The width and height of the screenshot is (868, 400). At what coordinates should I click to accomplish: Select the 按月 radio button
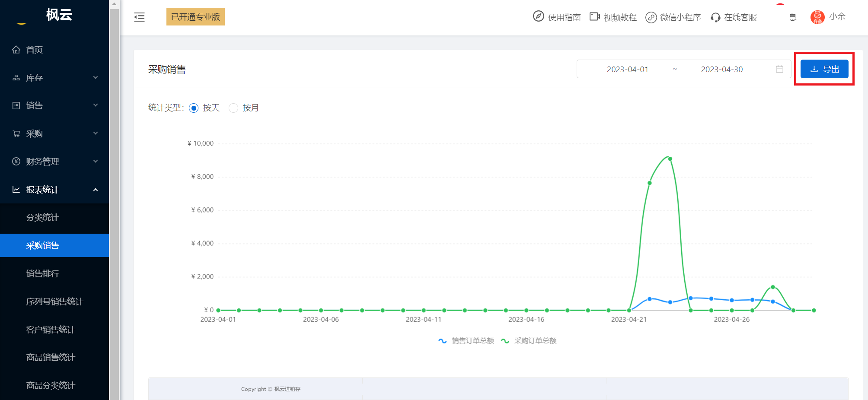[233, 108]
